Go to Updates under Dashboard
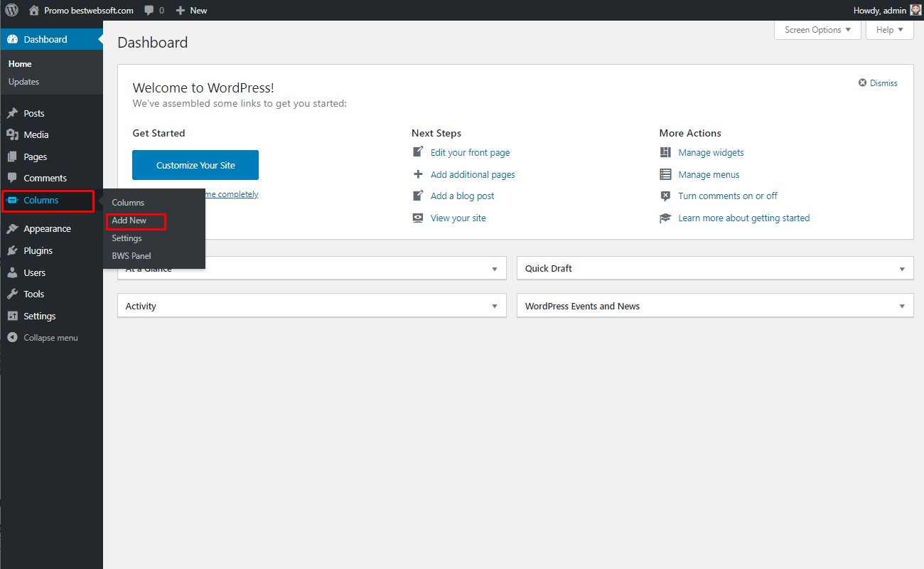This screenshot has height=569, width=924. (23, 82)
